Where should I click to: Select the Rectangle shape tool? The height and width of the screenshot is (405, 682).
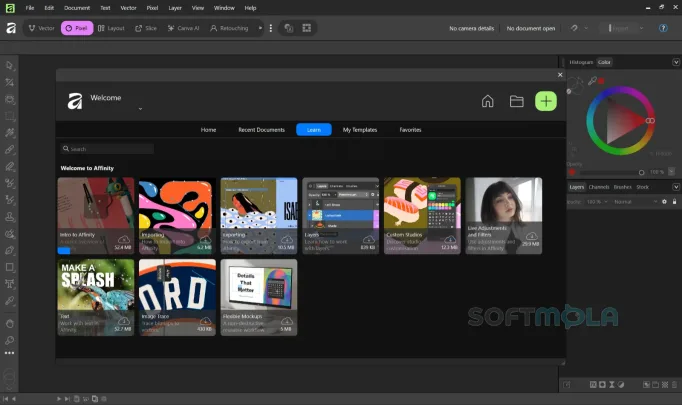[10, 267]
